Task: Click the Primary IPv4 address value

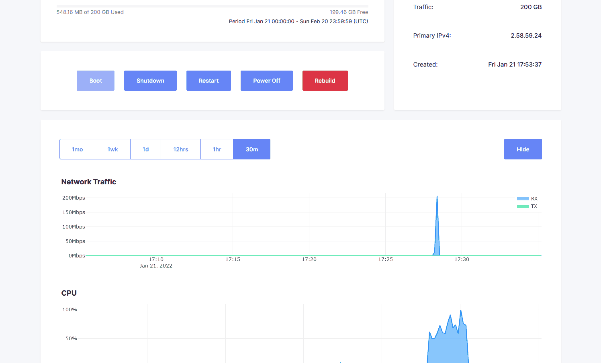Action: [526, 36]
